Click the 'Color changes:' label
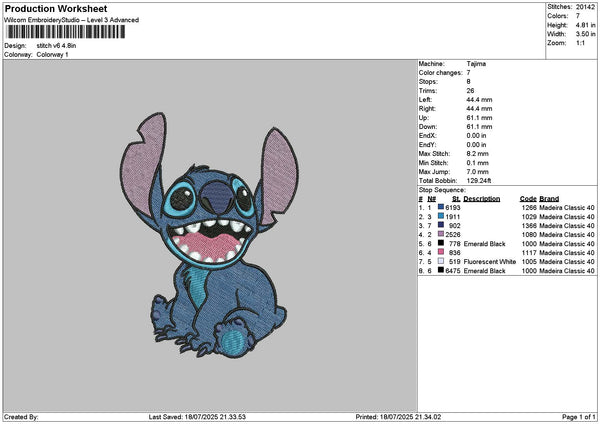600x424 pixels. [440, 73]
